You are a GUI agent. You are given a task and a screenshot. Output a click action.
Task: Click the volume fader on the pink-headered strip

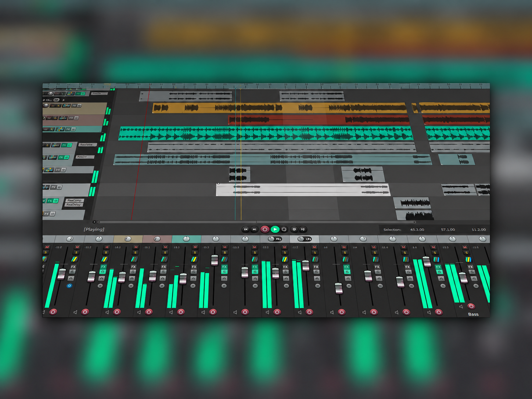point(153,276)
